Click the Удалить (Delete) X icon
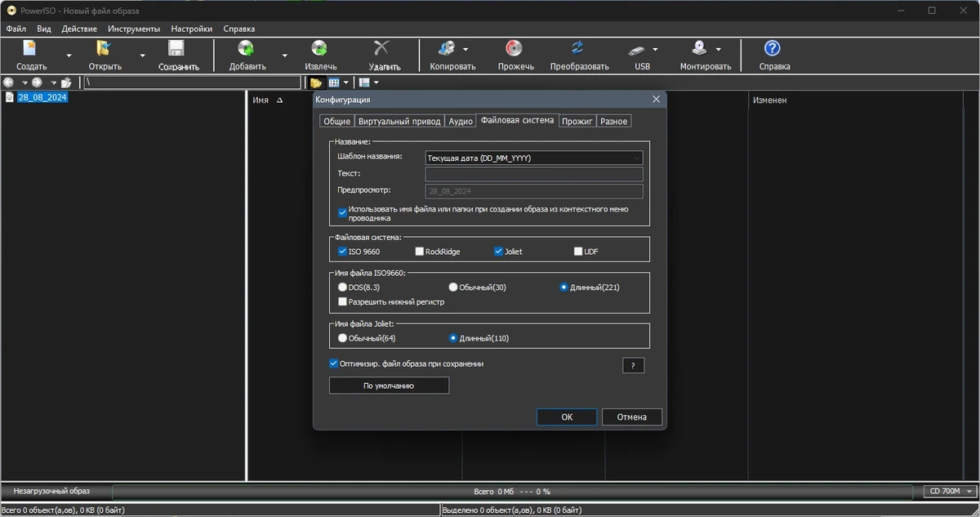The image size is (980, 517). coord(381,48)
